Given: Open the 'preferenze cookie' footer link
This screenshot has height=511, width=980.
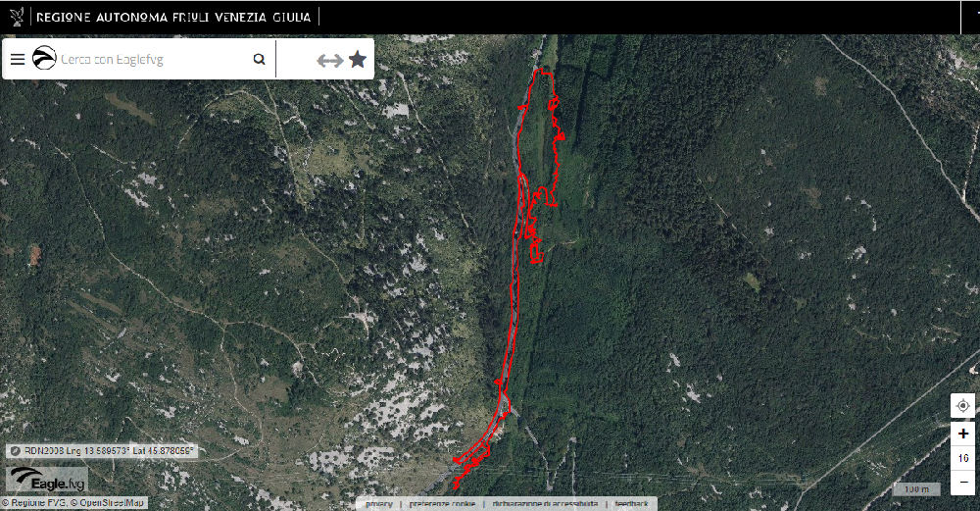Looking at the screenshot, I should tap(443, 504).
